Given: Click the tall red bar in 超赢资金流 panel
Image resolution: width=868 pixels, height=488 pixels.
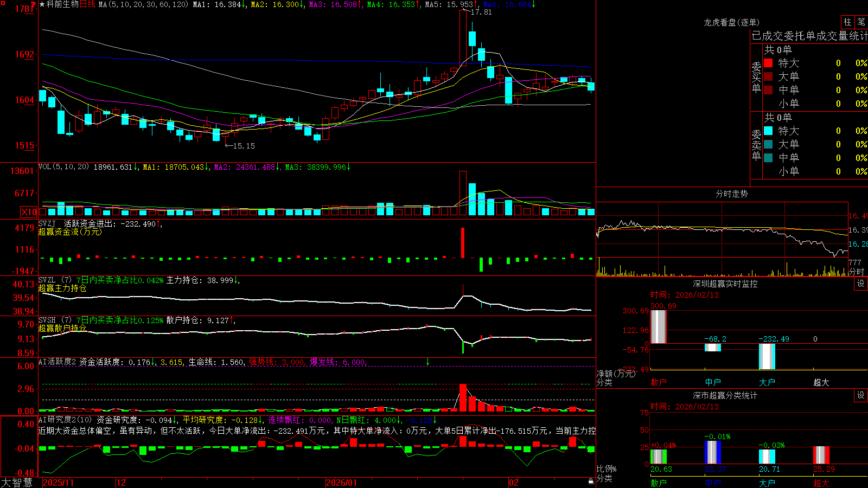Looking at the screenshot, I should click(x=463, y=242).
